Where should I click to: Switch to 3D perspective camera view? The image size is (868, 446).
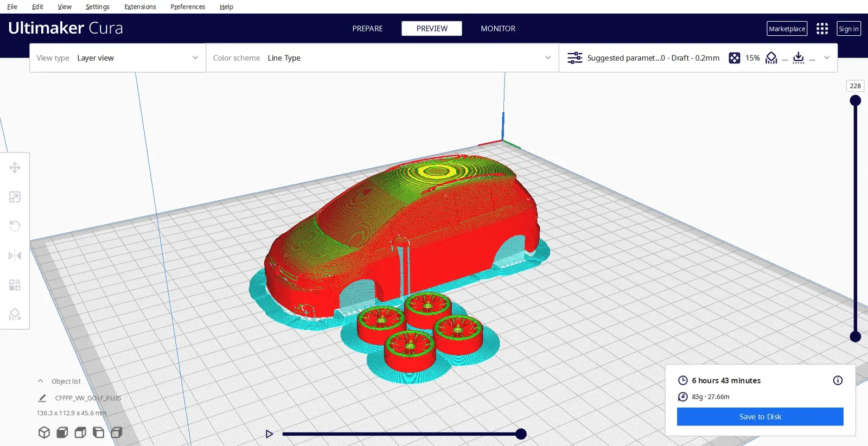(x=44, y=432)
